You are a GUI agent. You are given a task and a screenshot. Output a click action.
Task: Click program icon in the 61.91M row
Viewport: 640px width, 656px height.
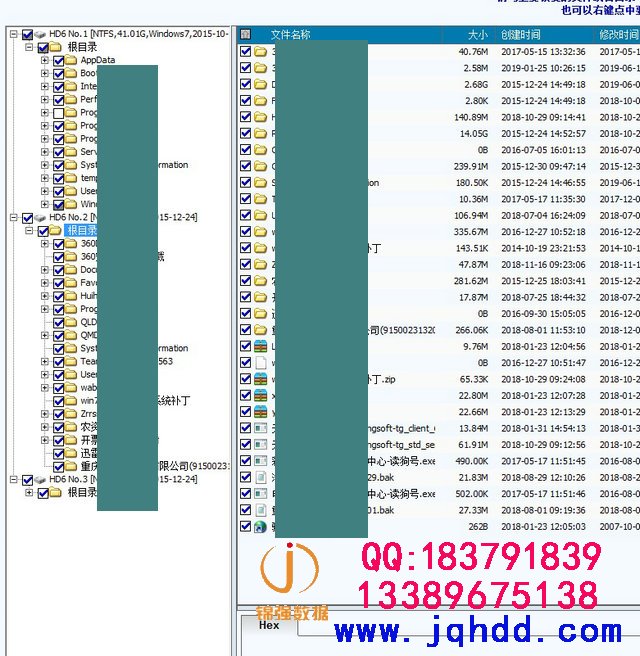point(261,445)
